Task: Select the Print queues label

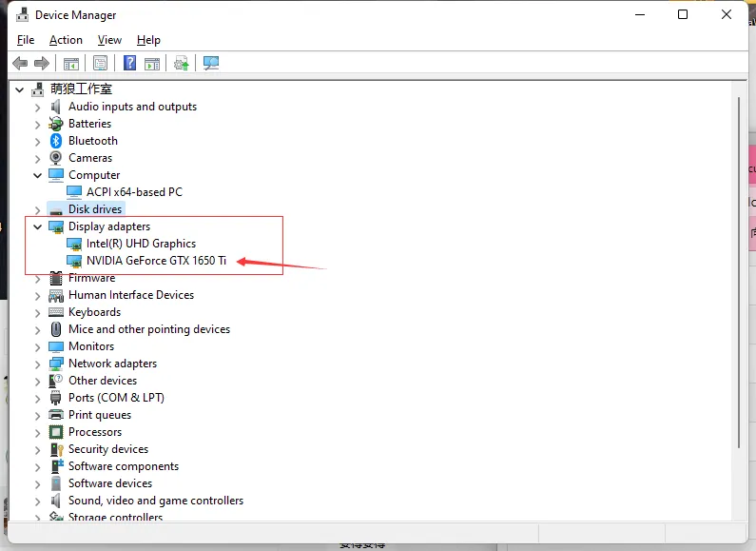Action: click(100, 415)
